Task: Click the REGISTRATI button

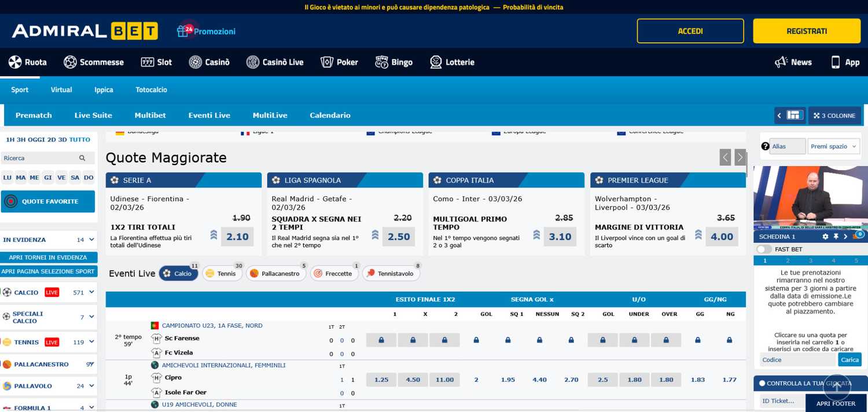Action: pos(807,30)
